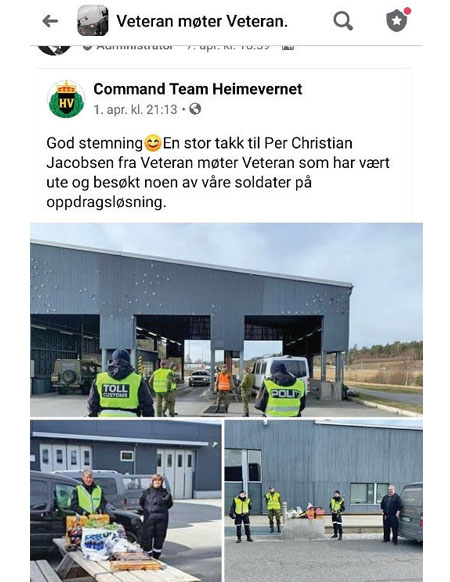Open the search magnifier icon
This screenshot has width=450, height=582.
pyautogui.click(x=343, y=21)
